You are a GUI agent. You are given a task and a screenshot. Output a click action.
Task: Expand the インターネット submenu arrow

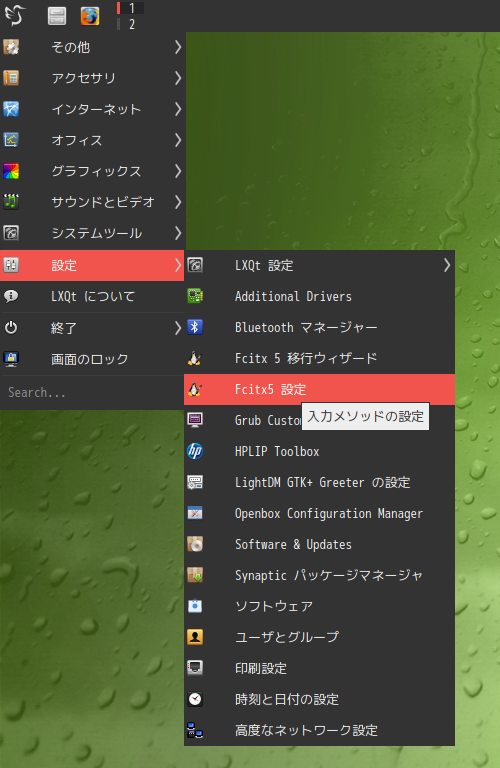click(178, 109)
